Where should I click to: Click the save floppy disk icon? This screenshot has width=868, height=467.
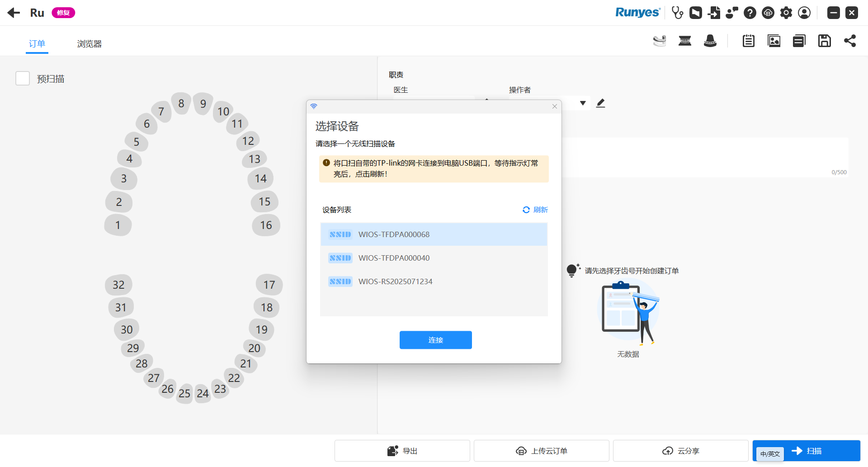(x=824, y=41)
